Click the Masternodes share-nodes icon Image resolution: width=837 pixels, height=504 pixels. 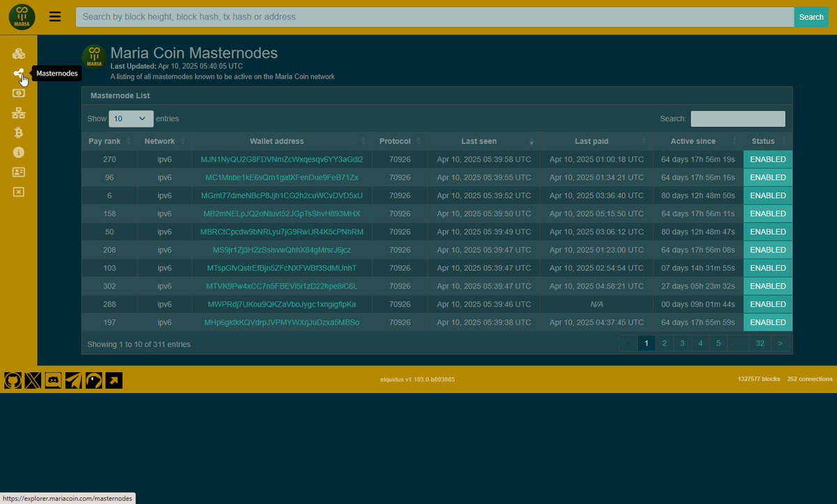point(19,73)
